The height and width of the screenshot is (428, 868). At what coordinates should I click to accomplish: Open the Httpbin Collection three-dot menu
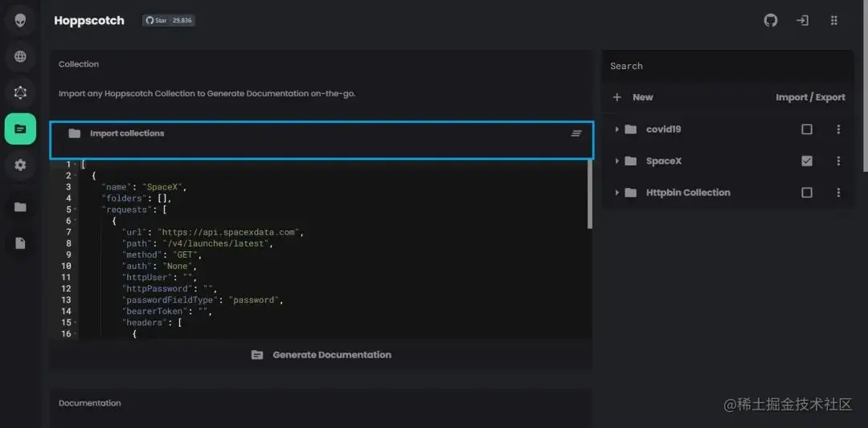[838, 193]
